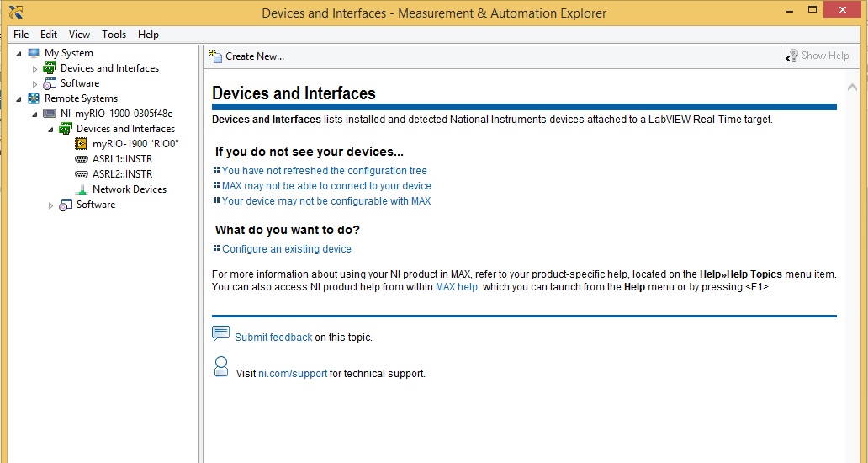This screenshot has height=463, width=868.
Task: Expand Devices and Interfaces under My System
Action: [x=34, y=69]
